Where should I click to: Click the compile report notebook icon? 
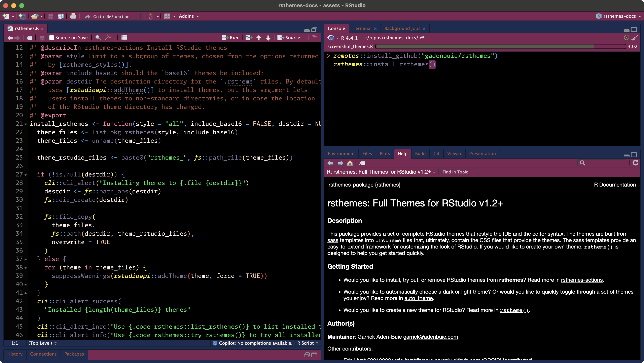[124, 37]
